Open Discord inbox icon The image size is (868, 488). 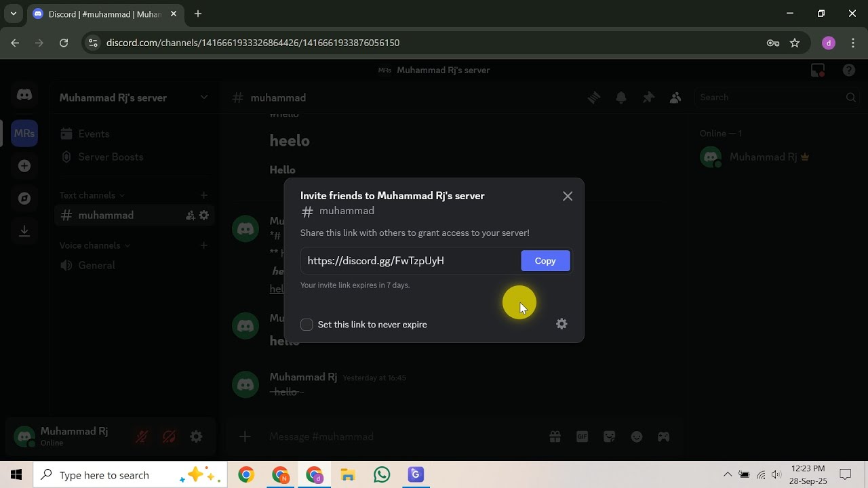tap(818, 70)
